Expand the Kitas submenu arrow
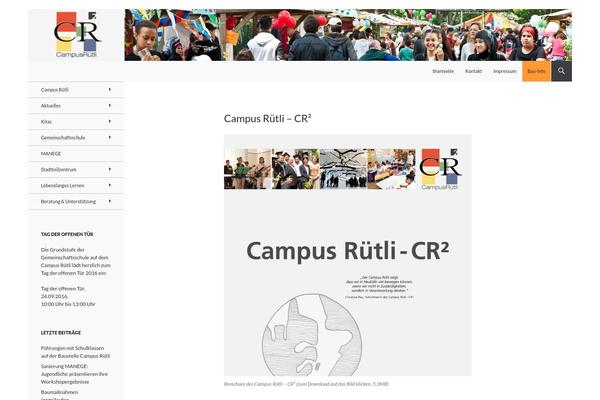The height and width of the screenshot is (400, 600). click(110, 121)
